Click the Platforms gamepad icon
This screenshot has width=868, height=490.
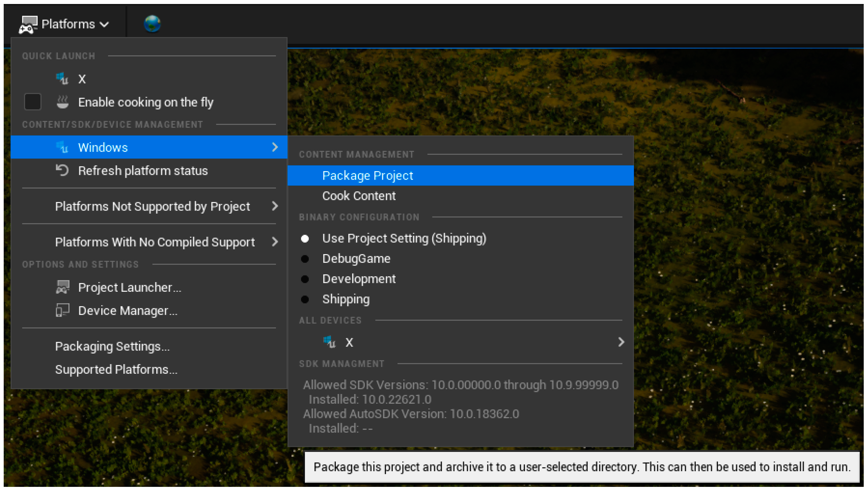pos(28,24)
